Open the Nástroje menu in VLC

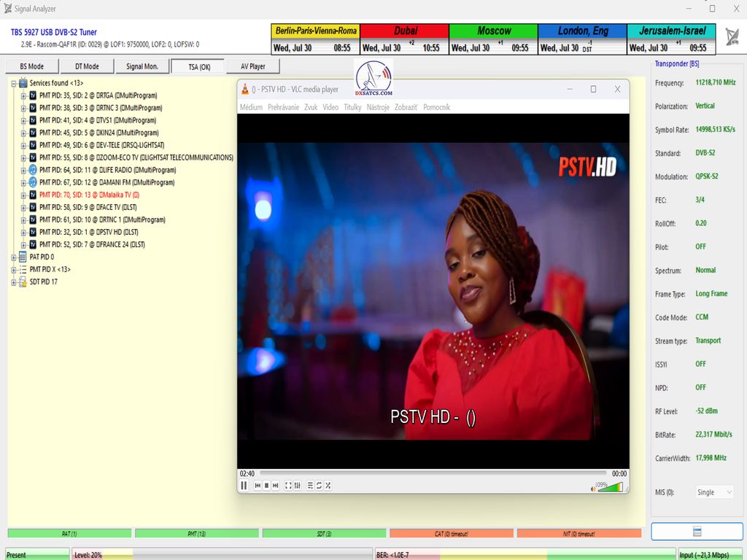click(x=378, y=107)
